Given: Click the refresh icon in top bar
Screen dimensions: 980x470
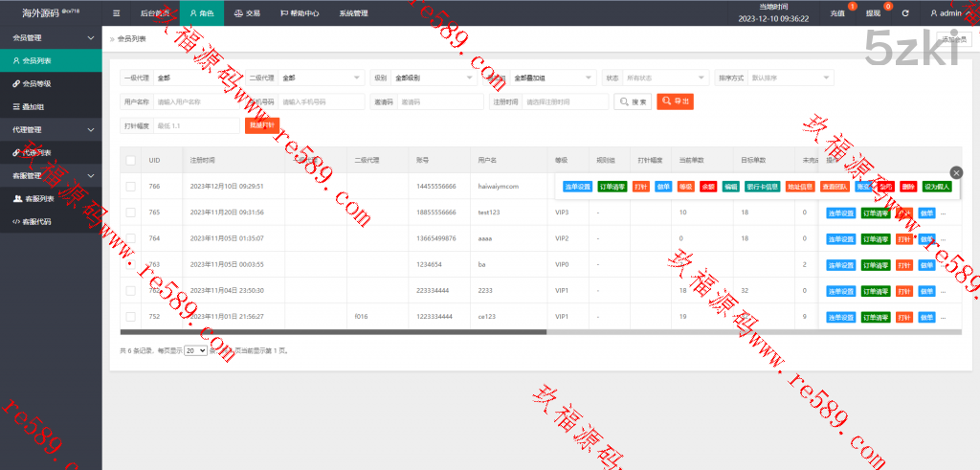Looking at the screenshot, I should [x=905, y=13].
